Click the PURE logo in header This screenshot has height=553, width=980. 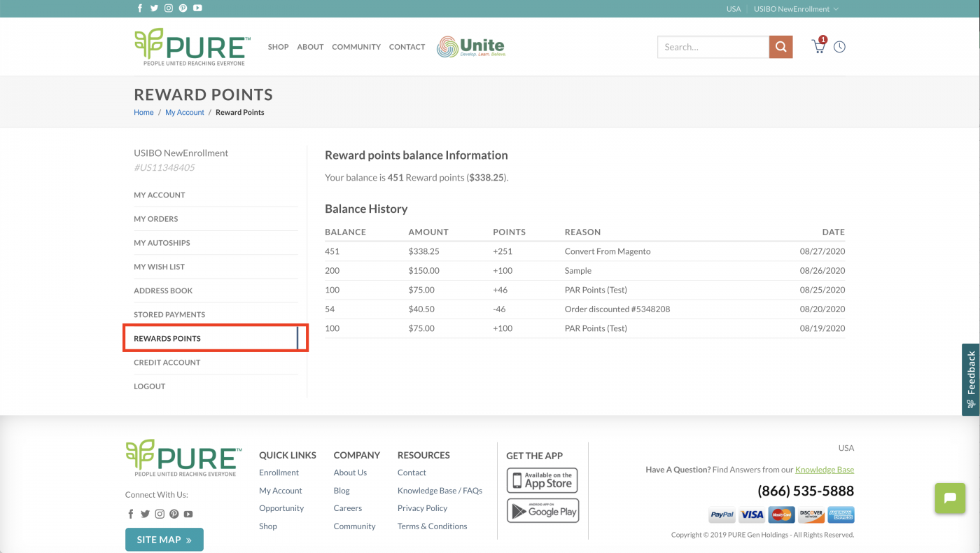coord(192,47)
